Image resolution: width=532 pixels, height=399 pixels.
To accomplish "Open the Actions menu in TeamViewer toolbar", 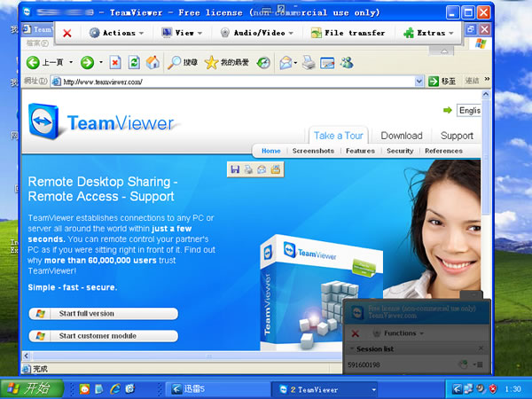I will [116, 33].
